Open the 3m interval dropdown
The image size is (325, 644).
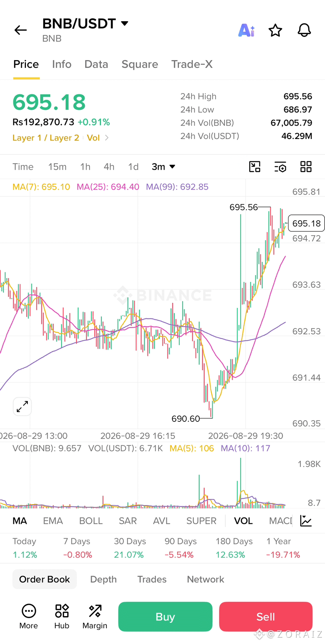click(x=163, y=167)
